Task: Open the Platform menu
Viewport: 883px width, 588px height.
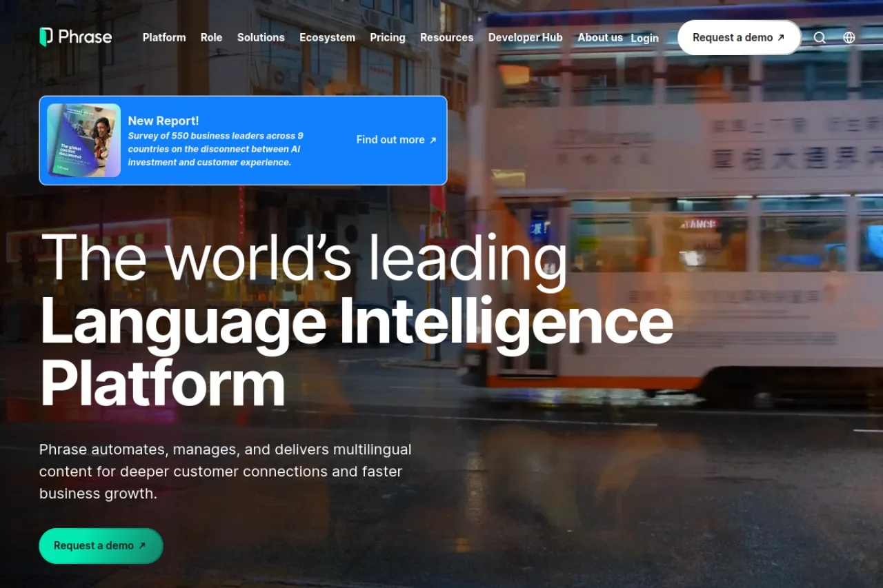Action: click(164, 37)
